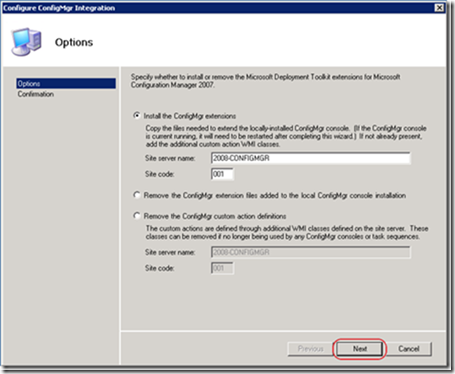The width and height of the screenshot is (455, 374).
Task: Select the Options step in left pane
Action: tap(66, 83)
